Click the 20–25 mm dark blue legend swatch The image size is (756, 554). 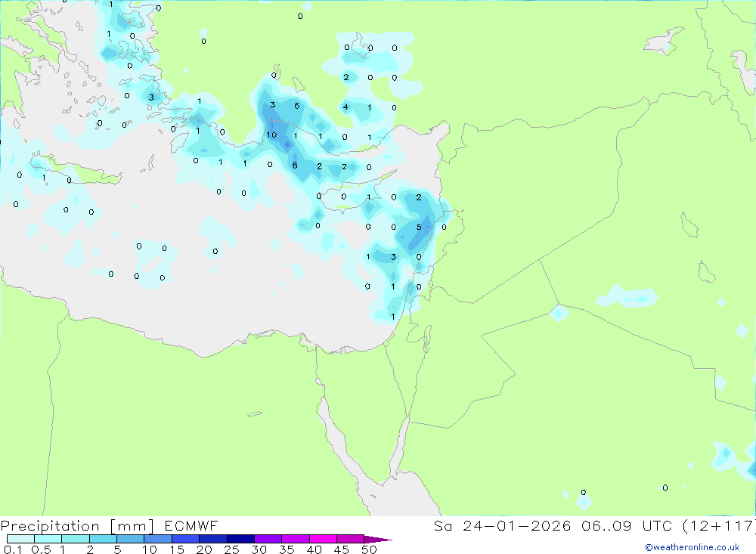[x=213, y=539]
